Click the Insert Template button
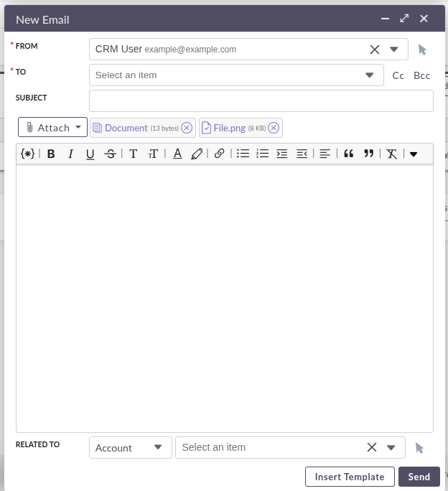Screen dimensions: 448x491 point(350,477)
